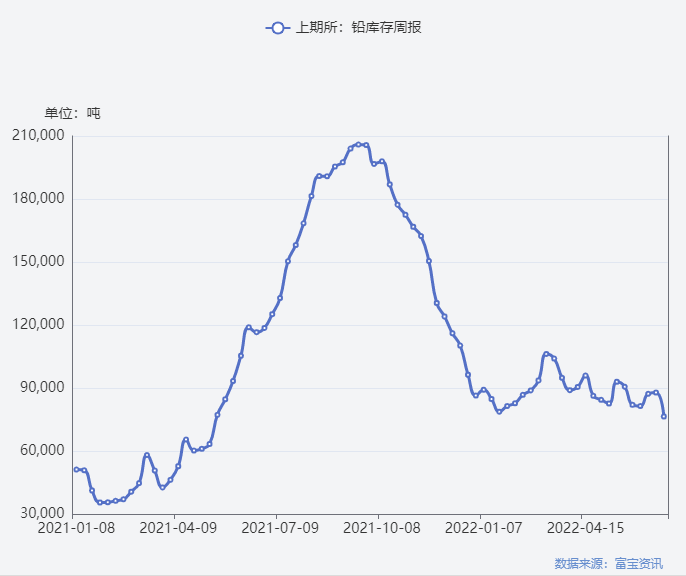Click the 30,000 y-axis label
Screen dimensions: 686x576
point(42,513)
